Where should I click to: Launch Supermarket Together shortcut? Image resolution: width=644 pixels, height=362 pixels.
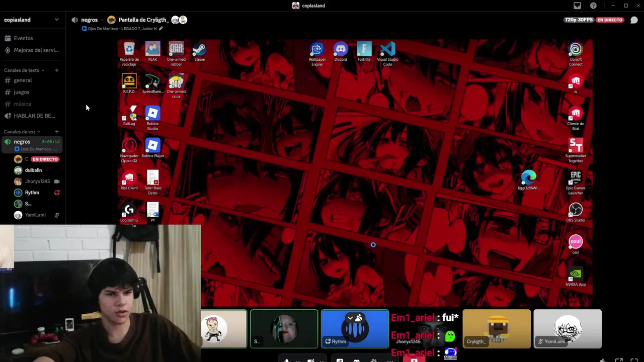[x=576, y=151]
